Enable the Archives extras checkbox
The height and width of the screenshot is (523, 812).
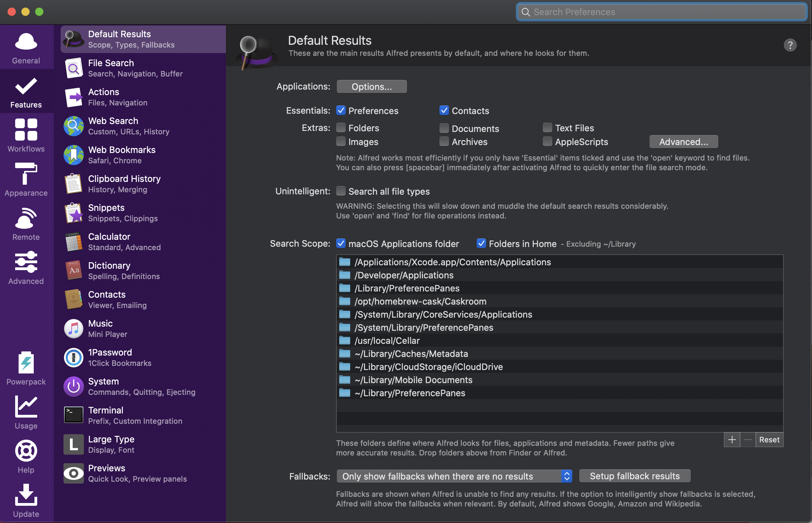[x=444, y=142]
